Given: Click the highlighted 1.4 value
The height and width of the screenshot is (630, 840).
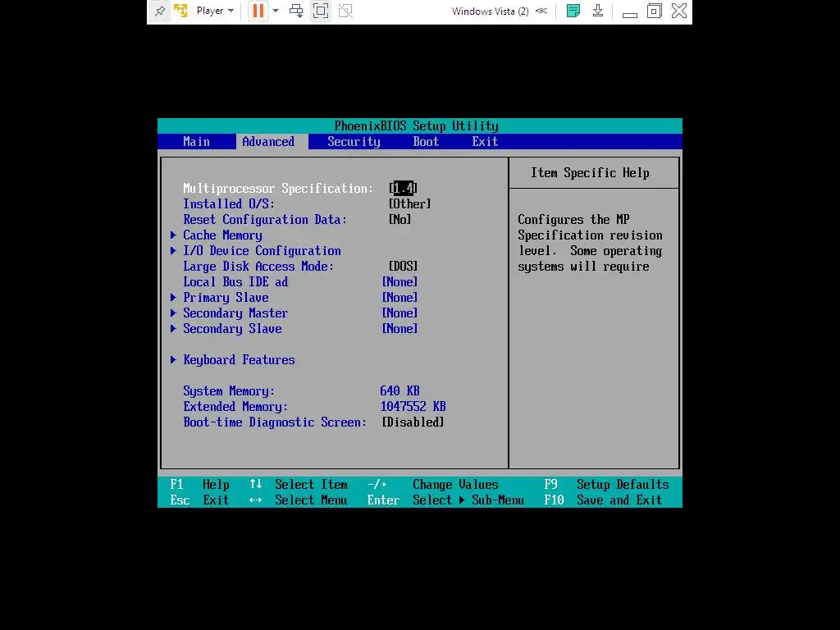Looking at the screenshot, I should tap(404, 188).
